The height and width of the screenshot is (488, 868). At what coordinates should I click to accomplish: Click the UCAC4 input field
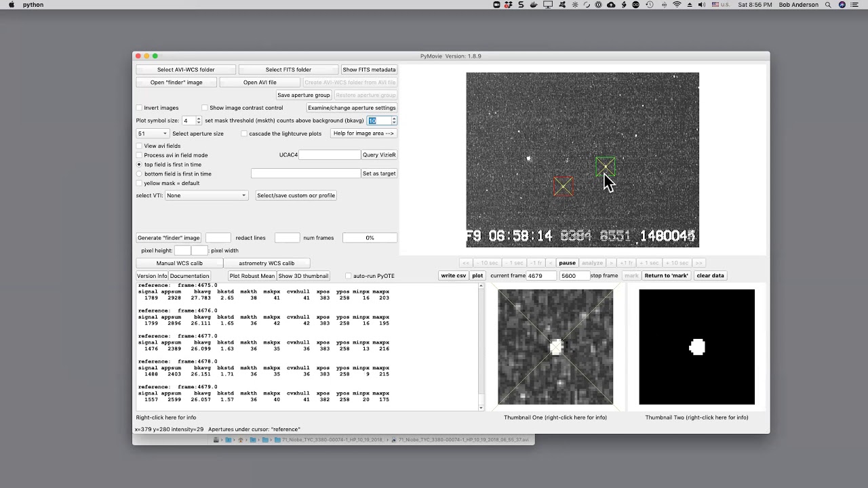click(x=330, y=155)
